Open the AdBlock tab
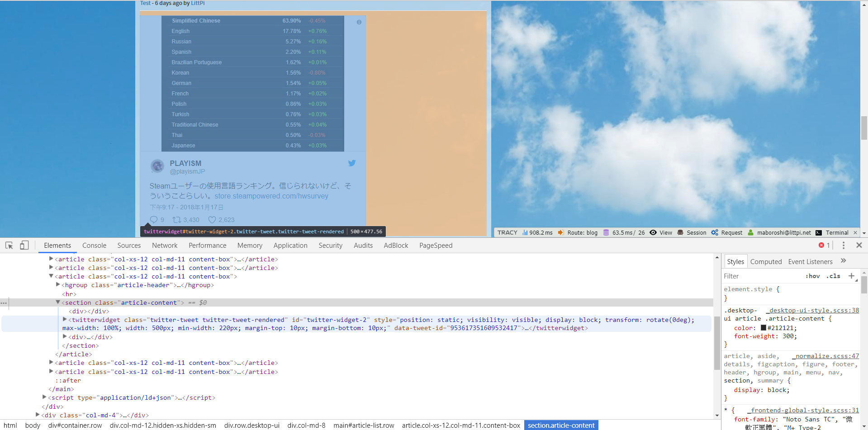Screen dimensions: 868x430 396,245
